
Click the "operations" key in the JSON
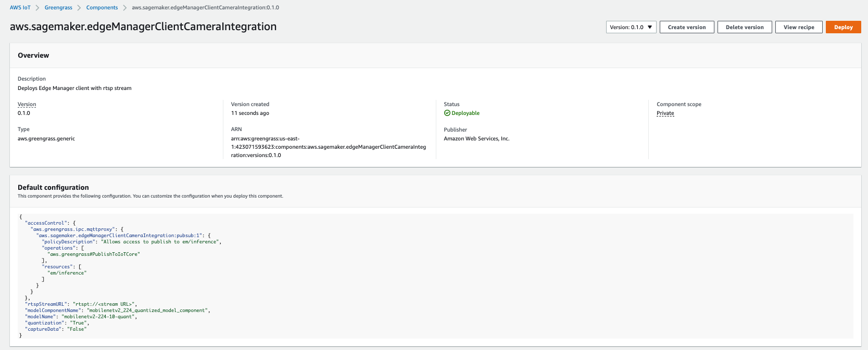click(60, 248)
